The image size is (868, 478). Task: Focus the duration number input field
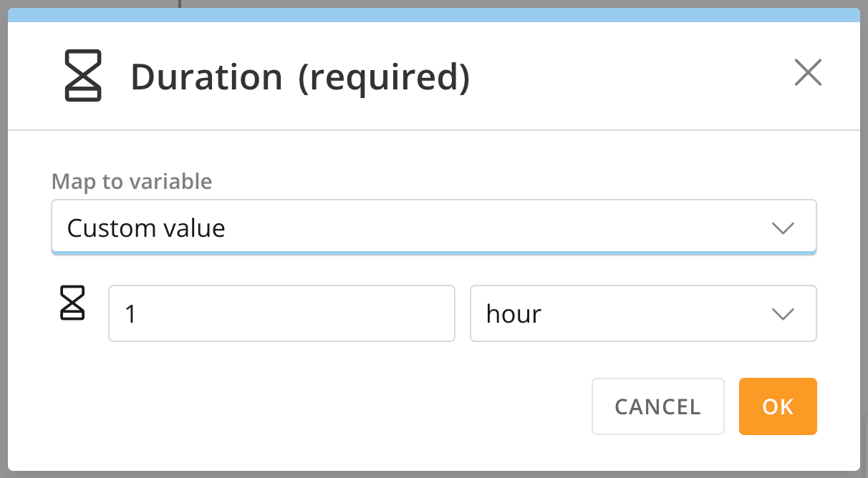coord(281,313)
